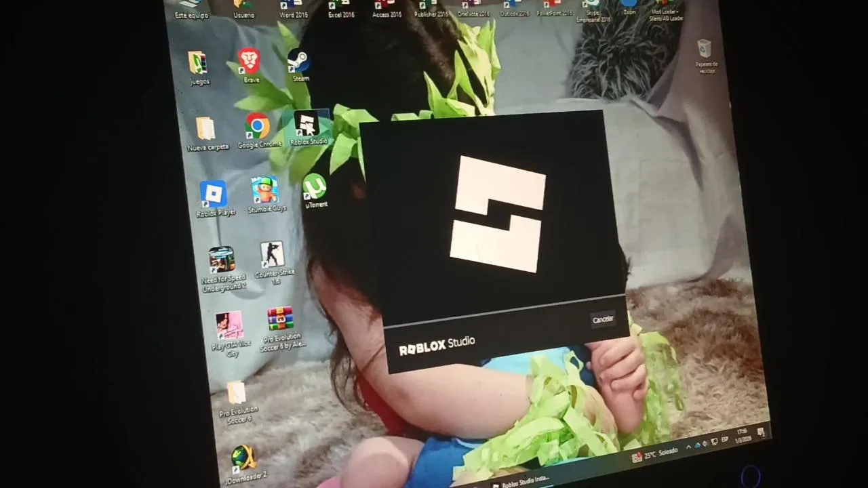Open the Pro Evolution Soccer 6 folder
The width and height of the screenshot is (868, 488).
(238, 403)
